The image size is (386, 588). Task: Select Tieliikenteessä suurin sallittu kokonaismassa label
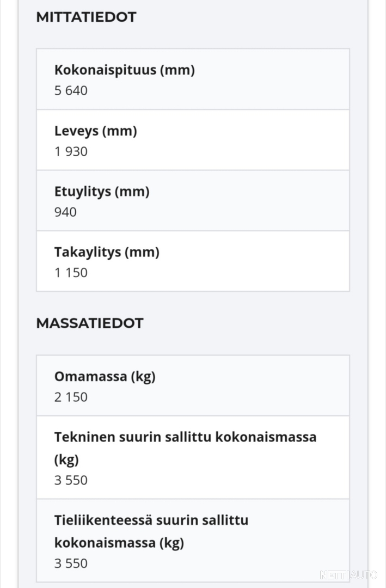151,531
